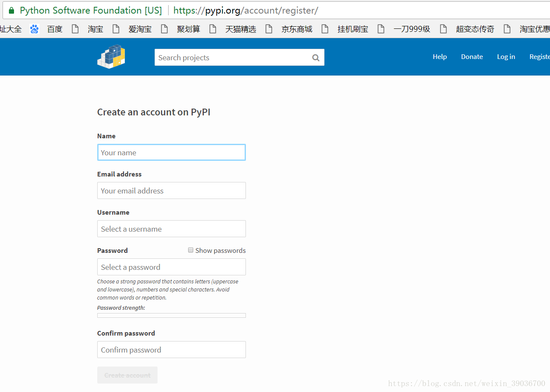Go to the Log in page
The image size is (550, 392).
tap(506, 57)
